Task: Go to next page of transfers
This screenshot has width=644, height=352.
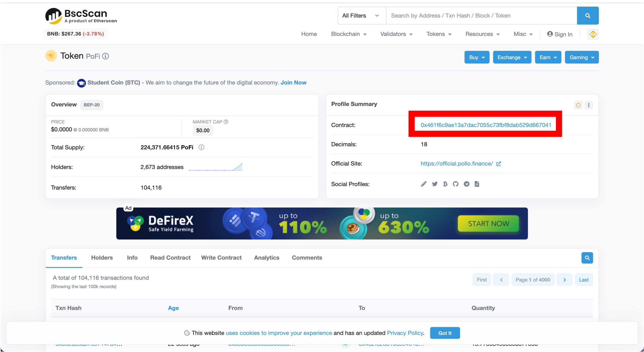Action: click(x=564, y=280)
